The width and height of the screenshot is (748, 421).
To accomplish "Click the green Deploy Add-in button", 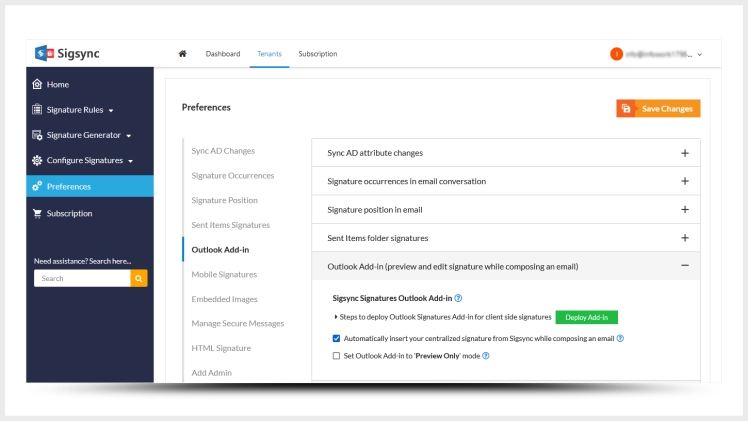I will click(x=586, y=317).
